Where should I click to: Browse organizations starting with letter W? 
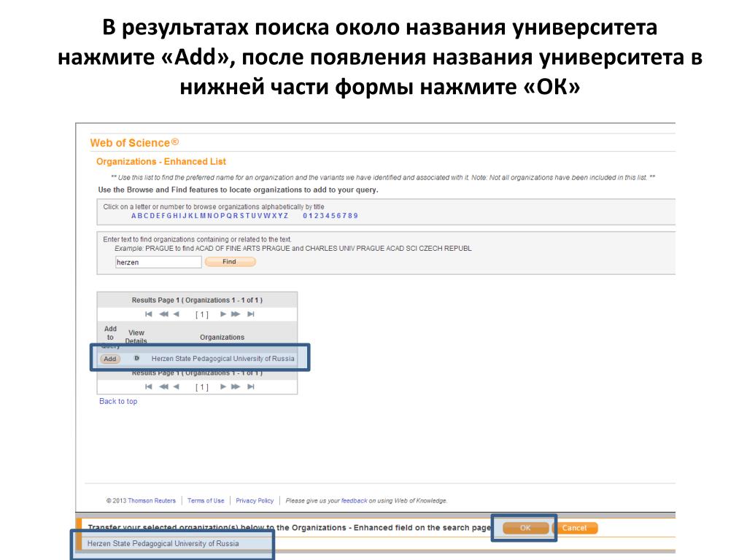tap(267, 216)
